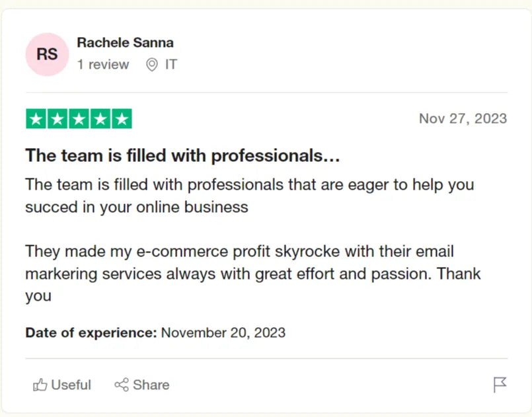Click the paragraph about eager professionals

(249, 196)
